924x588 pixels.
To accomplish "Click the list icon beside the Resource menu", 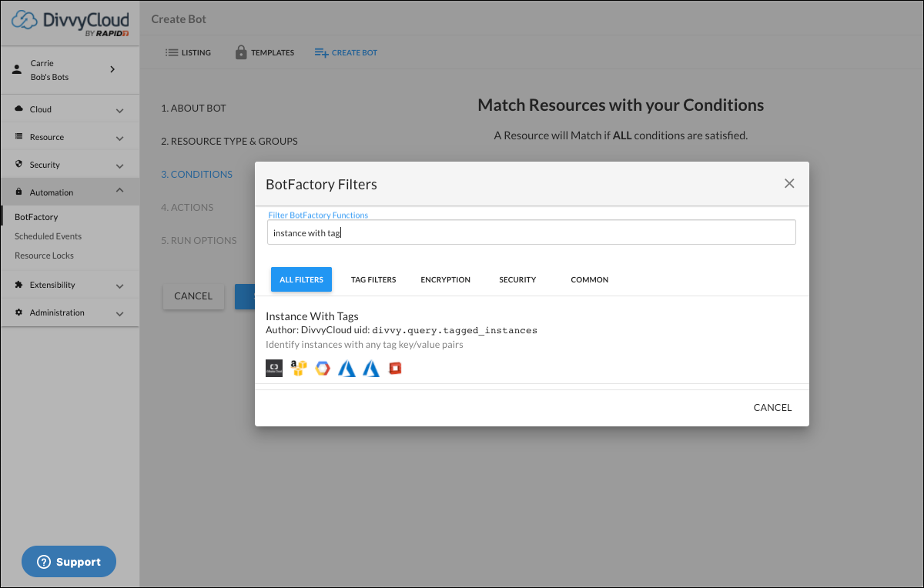I will coord(19,137).
